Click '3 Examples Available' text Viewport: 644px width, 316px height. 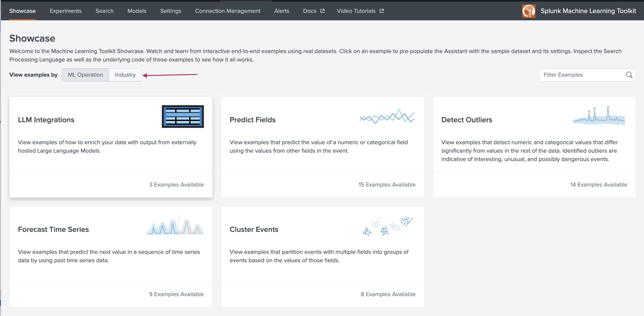(176, 185)
